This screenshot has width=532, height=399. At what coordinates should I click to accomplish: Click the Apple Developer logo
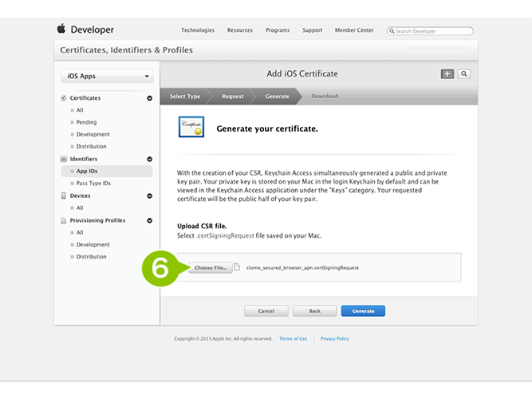coord(85,30)
